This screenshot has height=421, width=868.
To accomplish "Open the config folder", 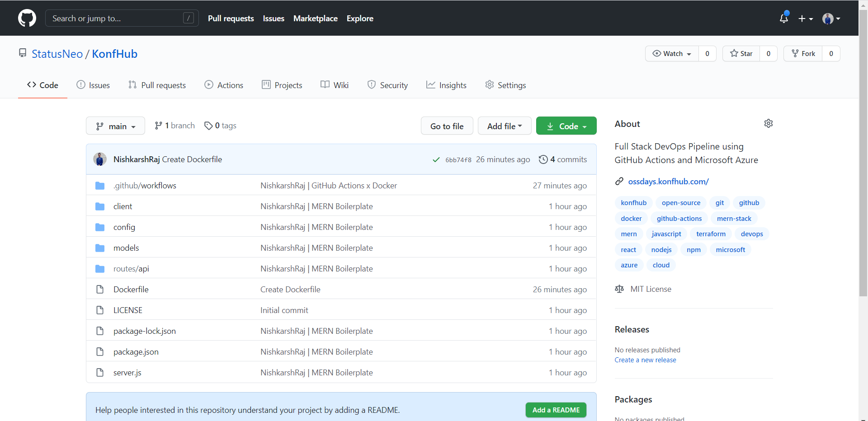I will (x=124, y=227).
